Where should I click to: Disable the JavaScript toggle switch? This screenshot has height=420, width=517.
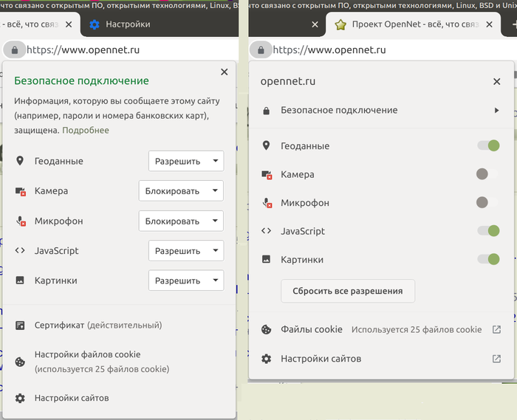(489, 231)
